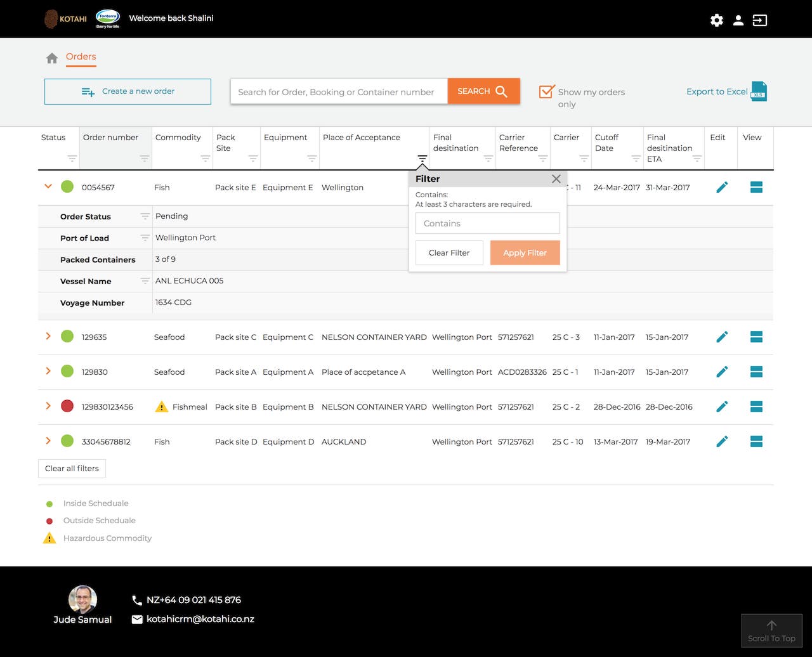Screen dimensions: 812x657
Task: Open the settings gear icon
Action: [x=716, y=20]
